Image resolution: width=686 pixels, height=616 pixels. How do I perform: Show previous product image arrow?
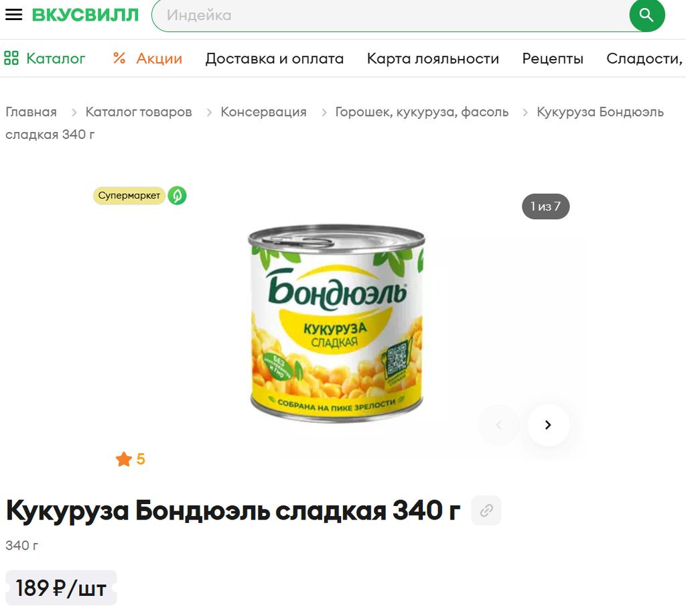[x=498, y=425]
